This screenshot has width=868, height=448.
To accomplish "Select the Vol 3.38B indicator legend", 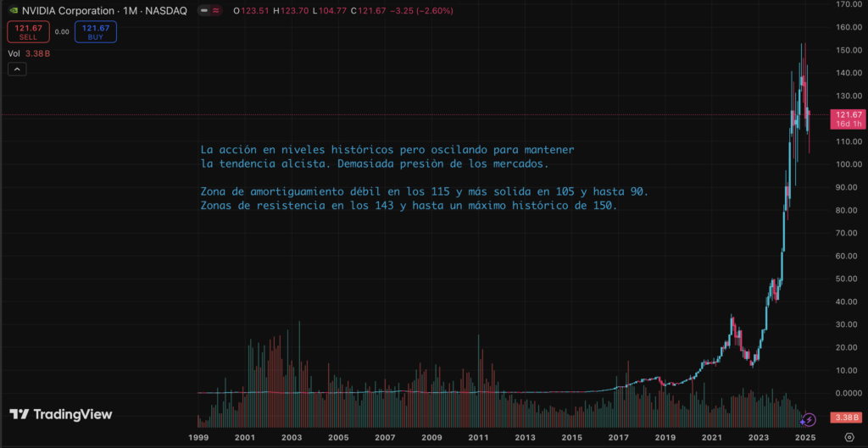I will click(x=30, y=53).
